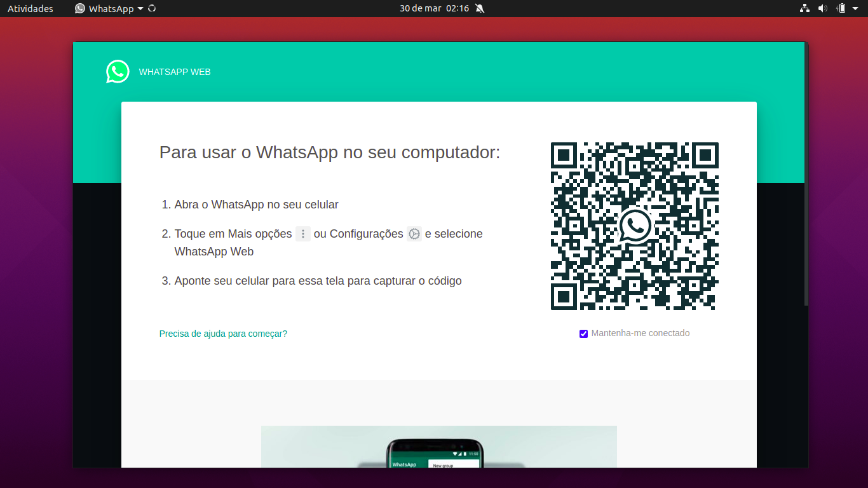Click step text Abra o WhatsApp no seu celular
The height and width of the screenshot is (488, 868).
click(x=257, y=205)
